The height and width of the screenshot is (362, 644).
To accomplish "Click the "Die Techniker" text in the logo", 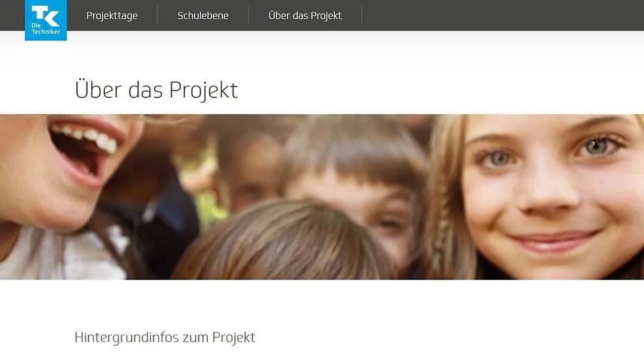I will 46,29.
